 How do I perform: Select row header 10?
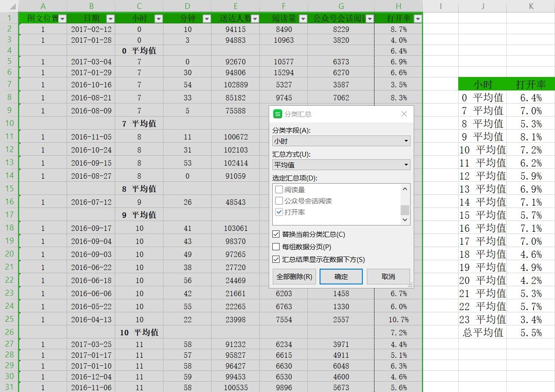[x=9, y=123]
